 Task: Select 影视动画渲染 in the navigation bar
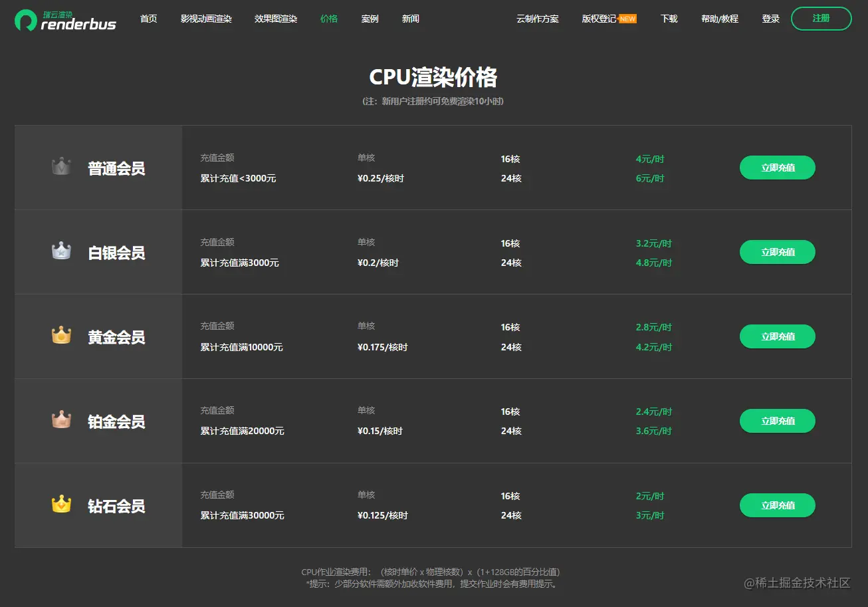pos(206,19)
